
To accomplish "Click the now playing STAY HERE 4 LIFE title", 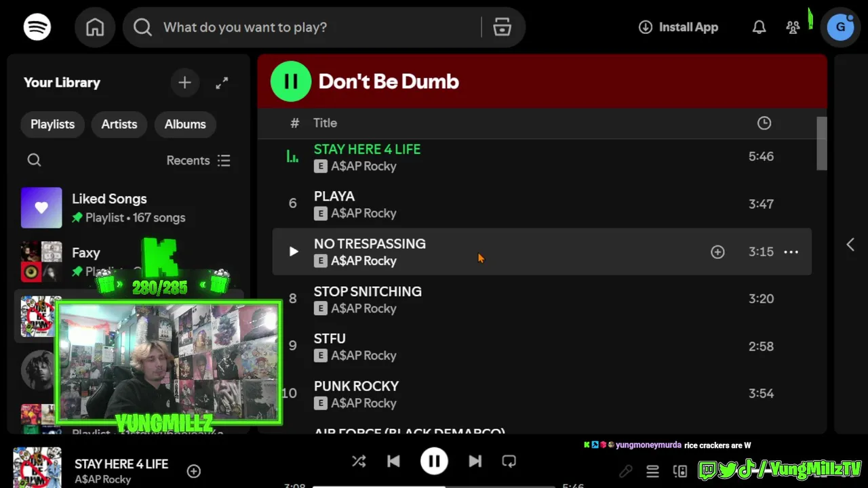I will 121,464.
